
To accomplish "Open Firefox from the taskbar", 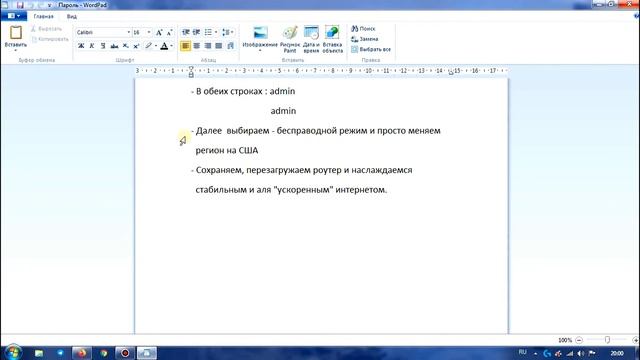I will [82, 353].
